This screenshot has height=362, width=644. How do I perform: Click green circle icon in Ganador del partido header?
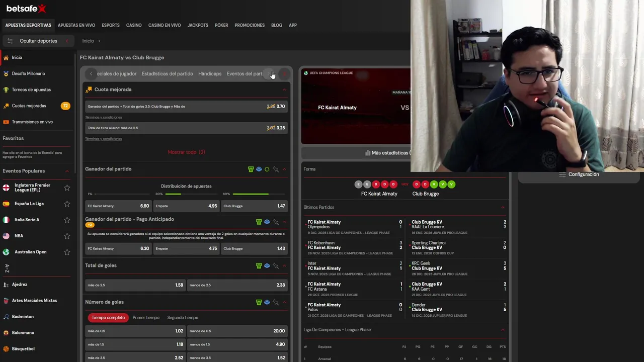point(267,169)
